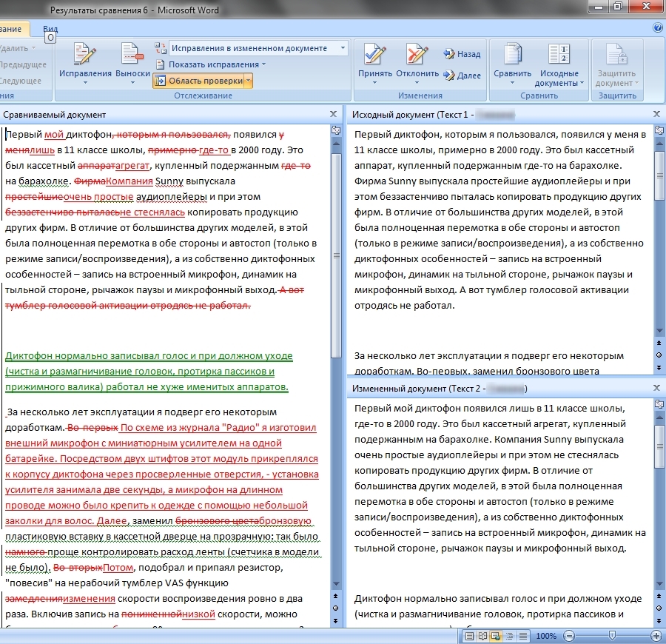Click inserted word "Компания" in compared document

click(129, 181)
